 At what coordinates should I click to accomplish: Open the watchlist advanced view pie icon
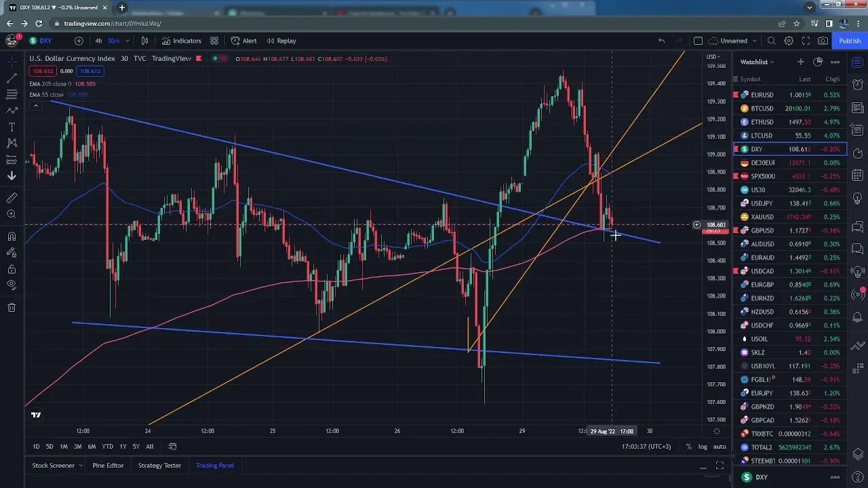coord(818,62)
